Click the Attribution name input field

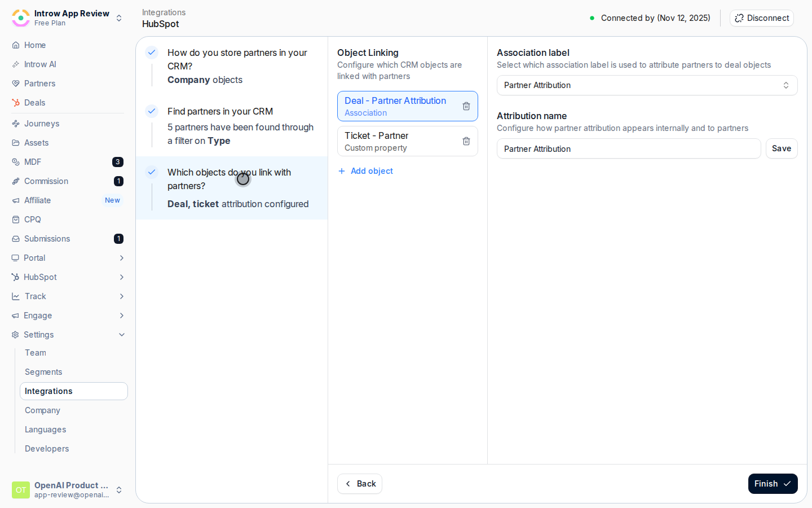tap(629, 148)
